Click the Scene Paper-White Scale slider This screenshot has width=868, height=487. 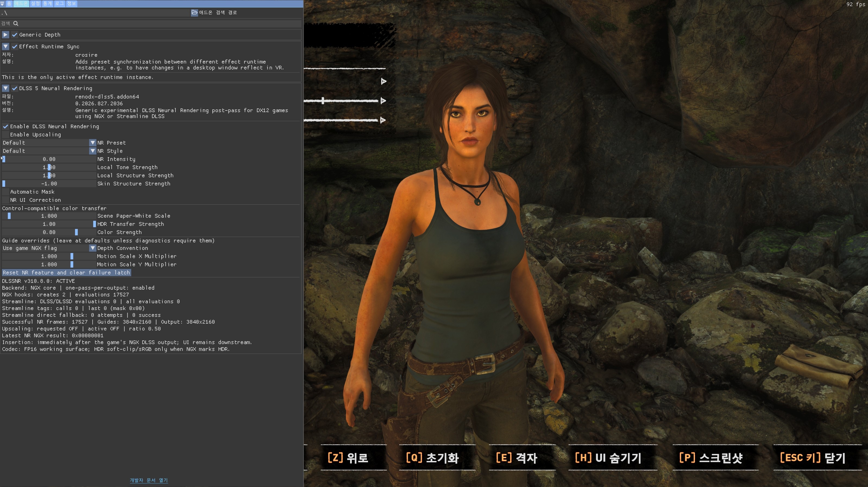pos(49,216)
